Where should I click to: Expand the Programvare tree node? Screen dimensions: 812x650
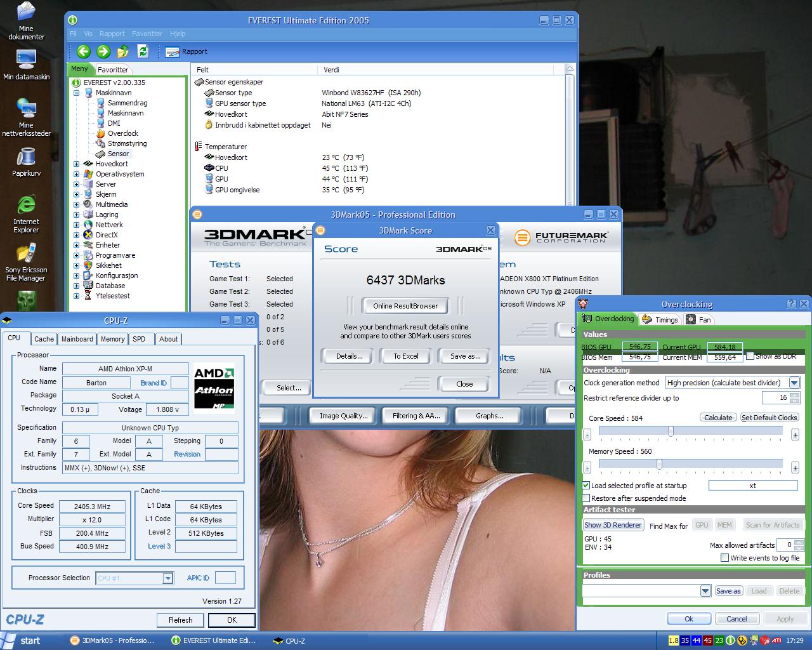tap(77, 255)
